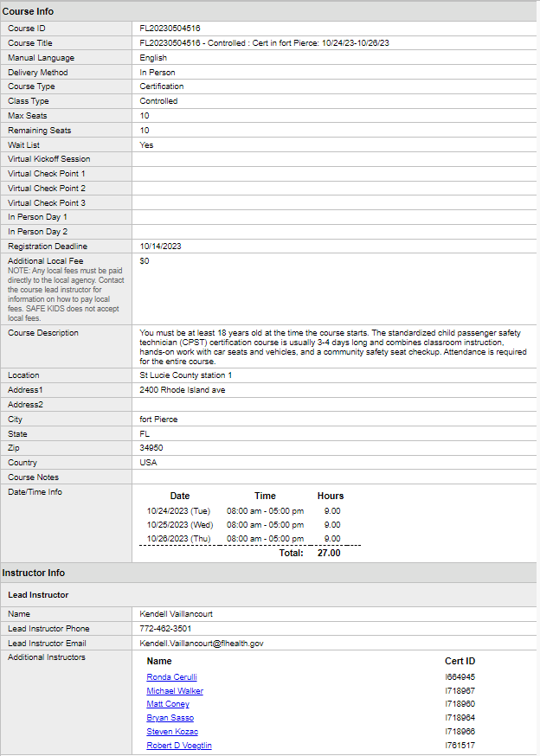The height and width of the screenshot is (756, 540).
Task: Click the local fees NOTE text
Action: click(66, 294)
